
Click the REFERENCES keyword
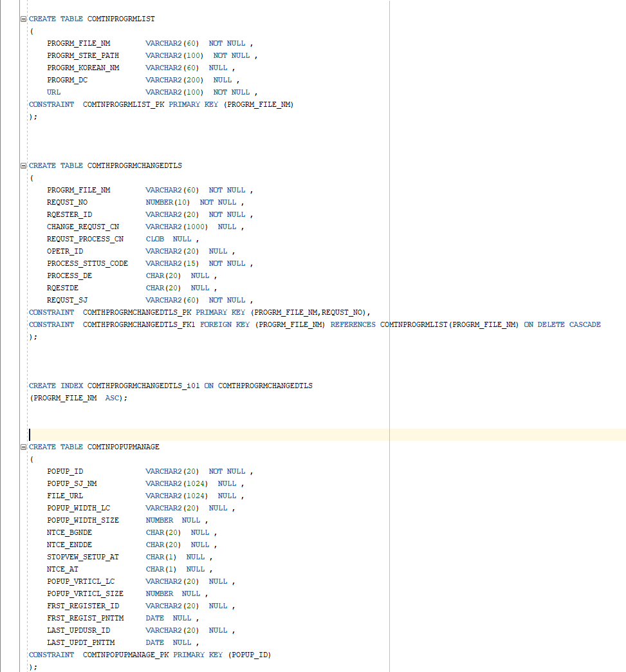pos(353,324)
